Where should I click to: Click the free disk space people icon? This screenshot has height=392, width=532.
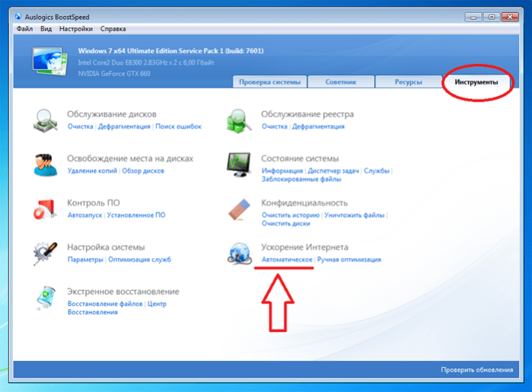point(46,165)
